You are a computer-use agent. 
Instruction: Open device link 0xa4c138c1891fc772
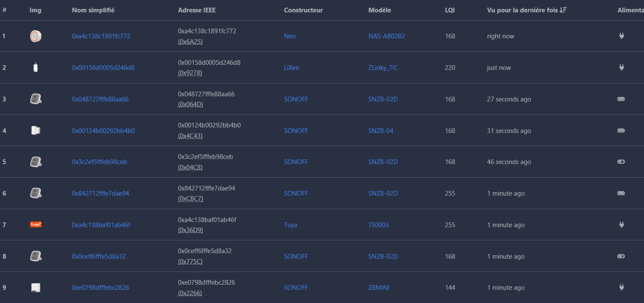101,36
